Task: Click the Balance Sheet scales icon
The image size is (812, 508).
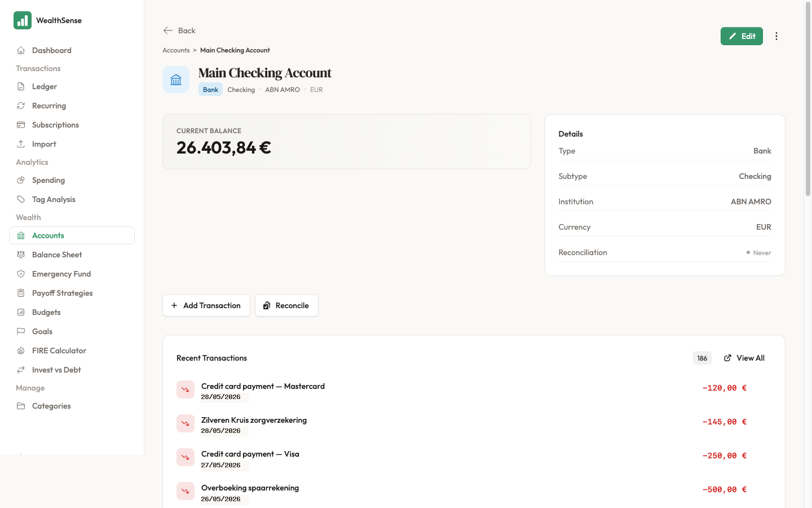Action: tap(21, 255)
